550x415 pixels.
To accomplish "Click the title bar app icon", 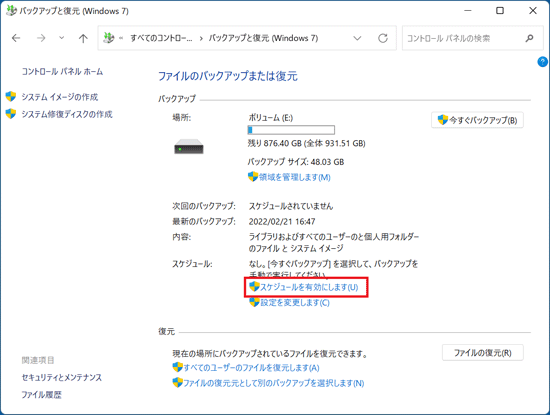I will point(11,11).
